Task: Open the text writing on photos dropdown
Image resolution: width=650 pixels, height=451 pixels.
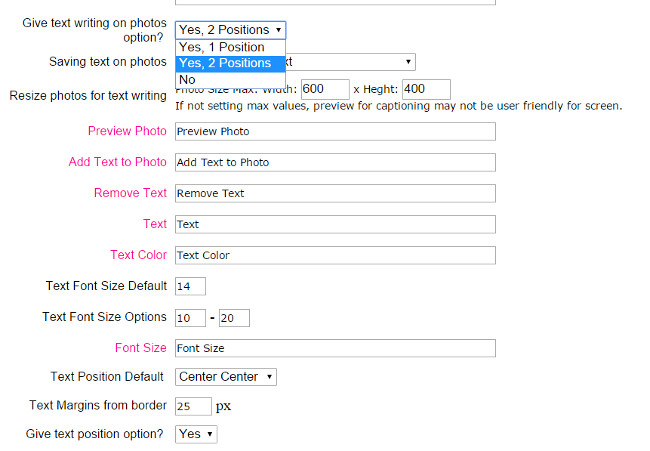Action: tap(230, 30)
